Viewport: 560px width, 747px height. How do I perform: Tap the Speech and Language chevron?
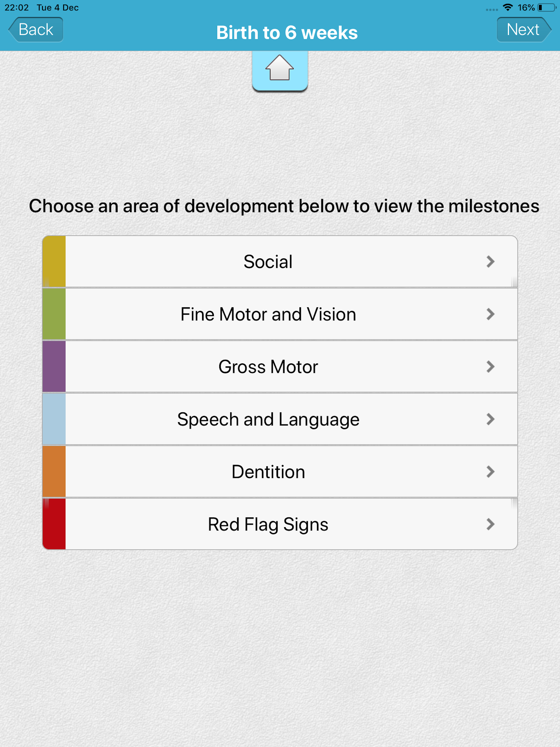coord(491,419)
